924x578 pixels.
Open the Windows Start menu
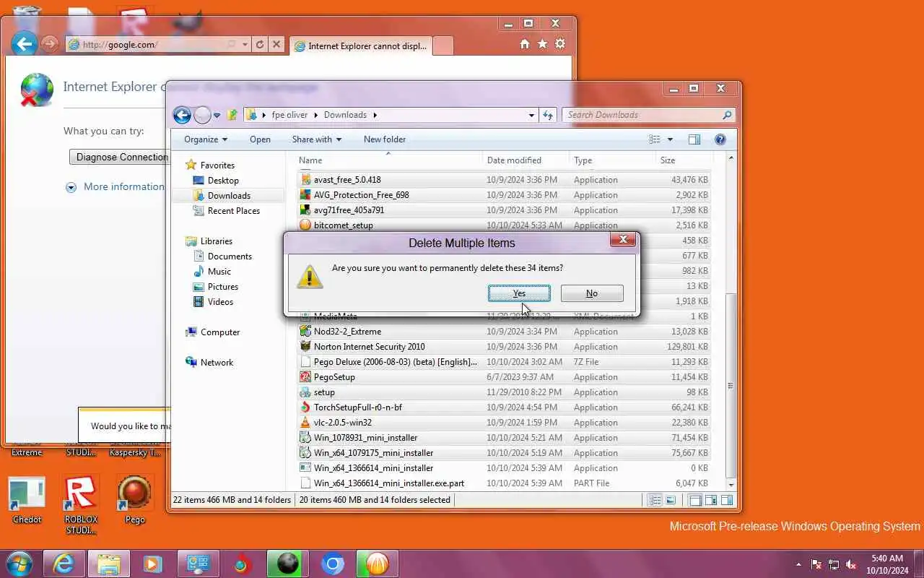coord(19,564)
